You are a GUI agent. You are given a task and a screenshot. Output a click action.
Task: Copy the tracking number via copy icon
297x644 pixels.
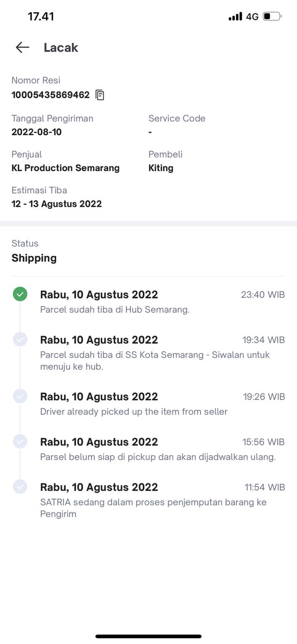pyautogui.click(x=100, y=95)
